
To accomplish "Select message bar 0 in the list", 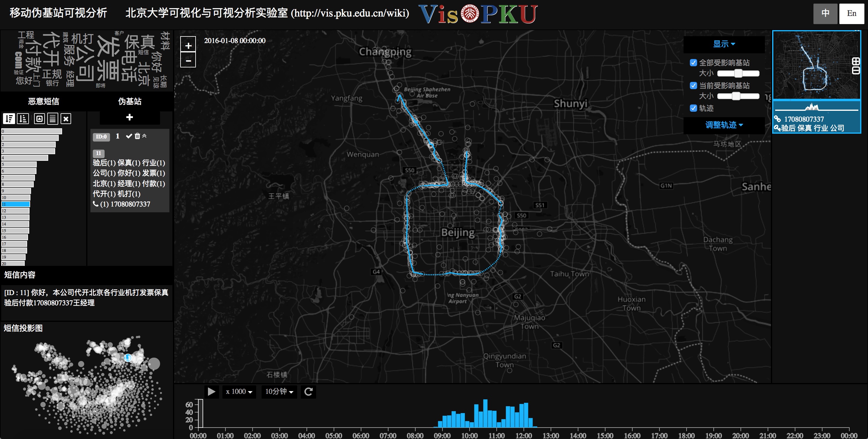I will point(32,131).
